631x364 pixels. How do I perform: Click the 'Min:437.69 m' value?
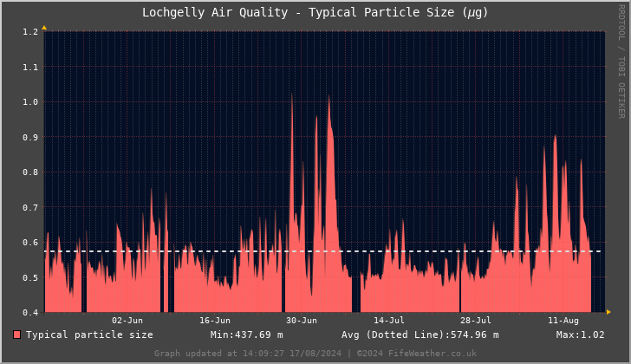(x=246, y=335)
